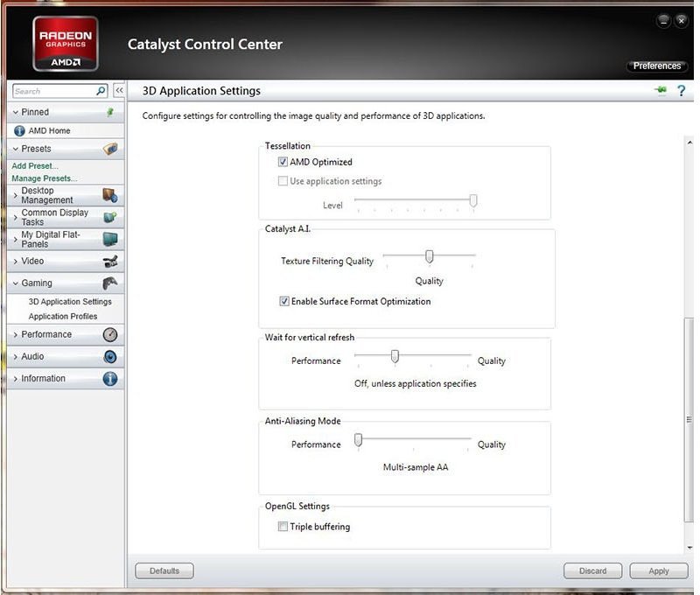Open help with question mark icon
Image resolution: width=700 pixels, height=595 pixels.
pos(681,91)
